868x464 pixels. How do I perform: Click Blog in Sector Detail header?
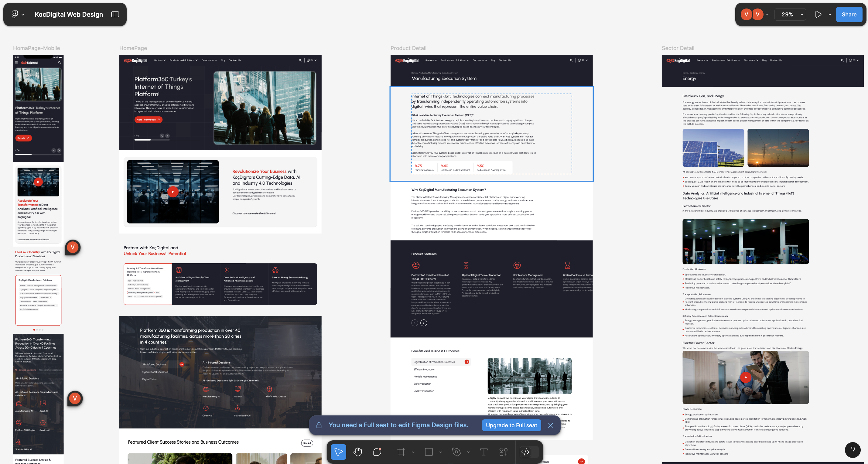click(x=764, y=60)
